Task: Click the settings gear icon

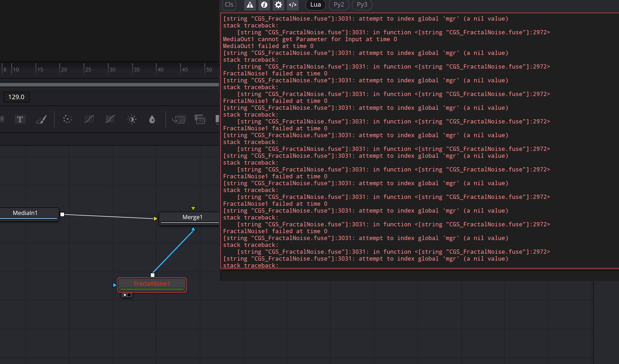Action: tap(278, 4)
